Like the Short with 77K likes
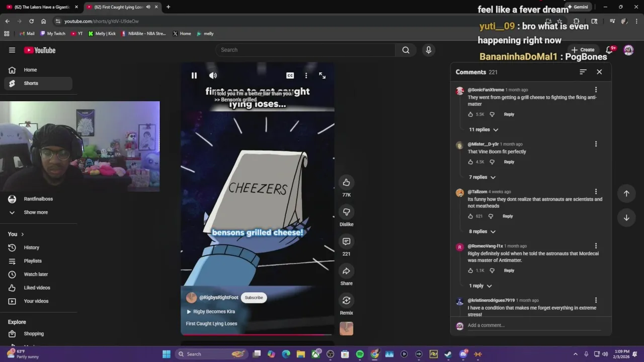The image size is (644, 362). [346, 183]
